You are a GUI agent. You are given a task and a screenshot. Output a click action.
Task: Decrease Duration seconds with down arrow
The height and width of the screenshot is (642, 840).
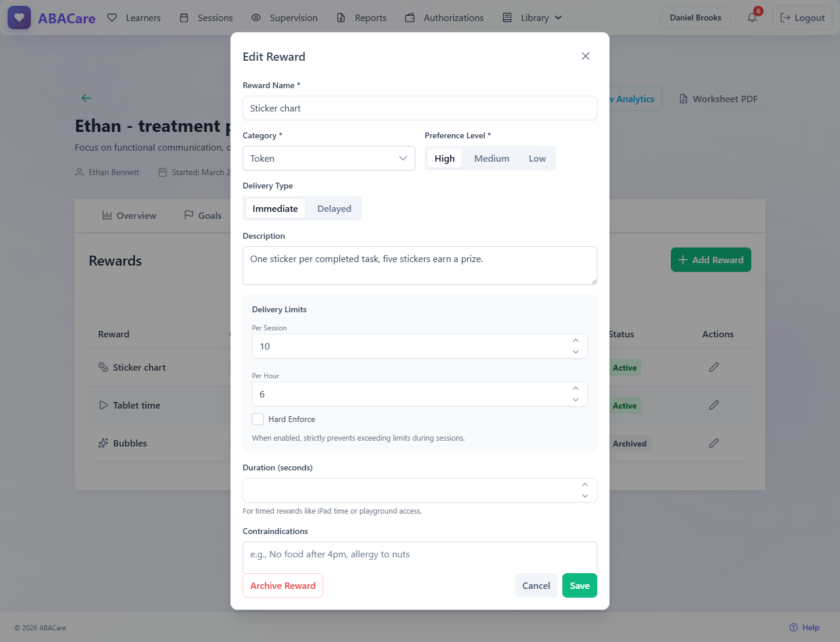585,496
